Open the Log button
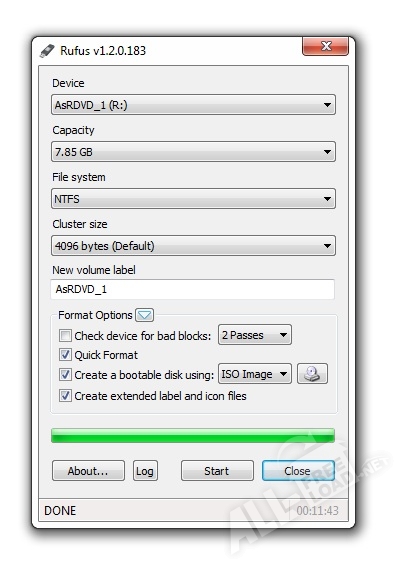Screen dimensions: 400x566 pos(145,471)
